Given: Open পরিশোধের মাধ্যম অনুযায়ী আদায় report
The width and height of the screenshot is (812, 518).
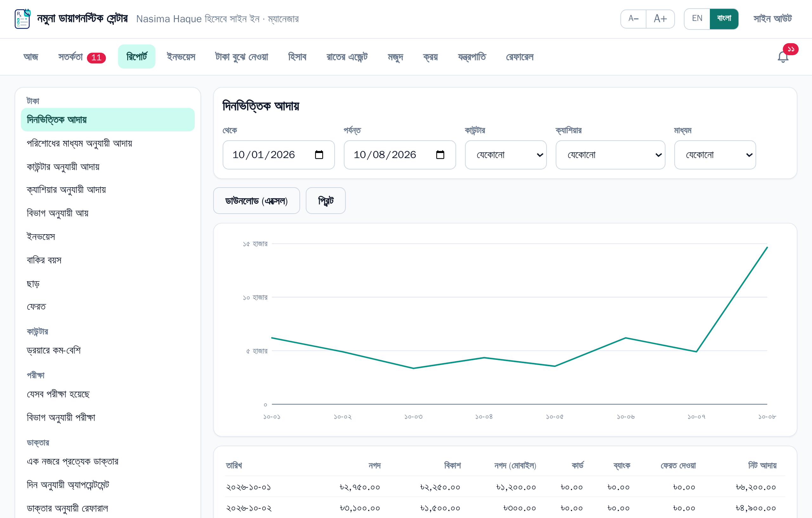Looking at the screenshot, I should pyautogui.click(x=108, y=143).
